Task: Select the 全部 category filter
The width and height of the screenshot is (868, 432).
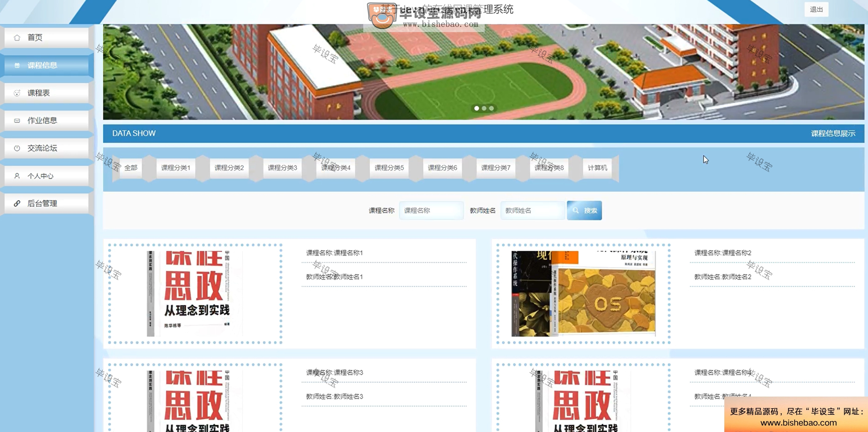Action: click(131, 168)
